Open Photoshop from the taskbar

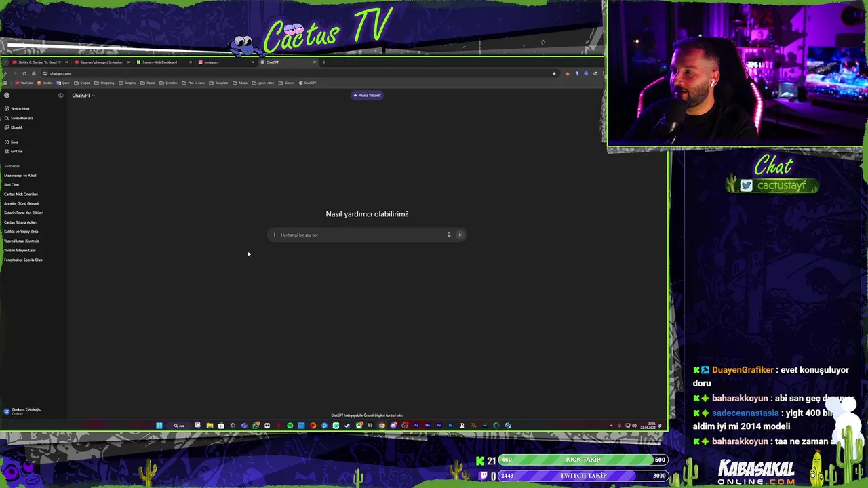tap(450, 426)
